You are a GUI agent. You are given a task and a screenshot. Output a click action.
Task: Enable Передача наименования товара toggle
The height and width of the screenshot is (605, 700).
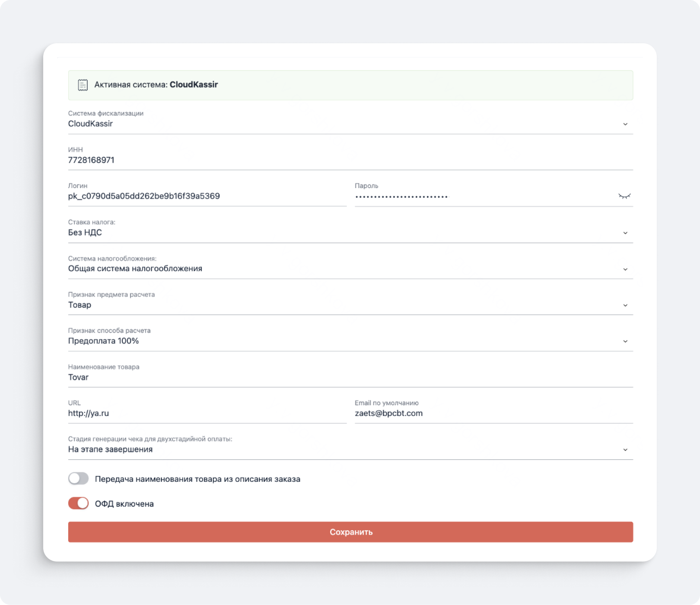click(x=78, y=479)
